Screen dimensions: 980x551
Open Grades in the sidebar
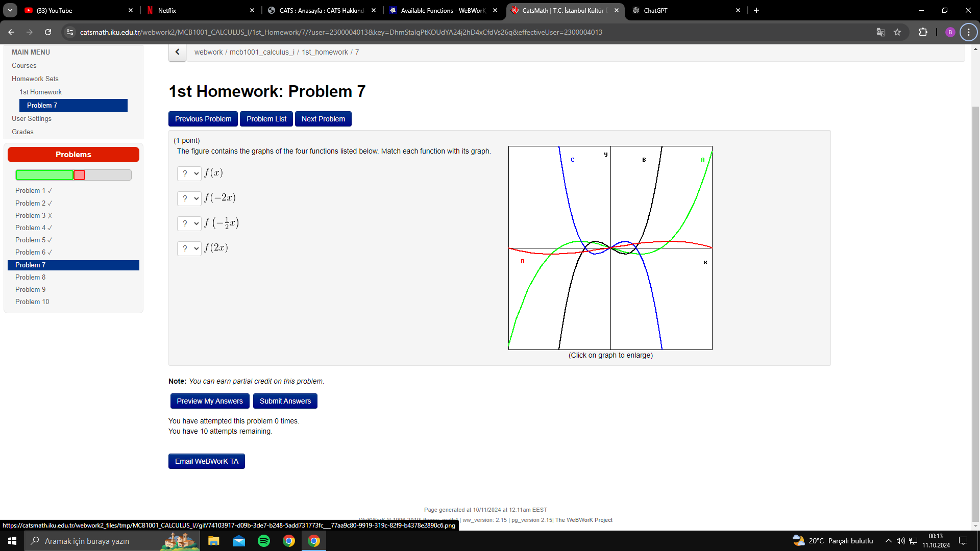[22, 132]
